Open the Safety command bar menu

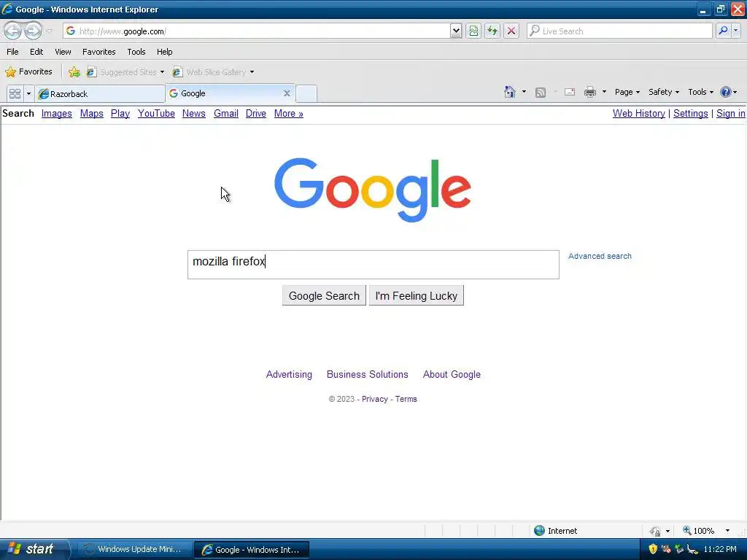[x=664, y=92]
